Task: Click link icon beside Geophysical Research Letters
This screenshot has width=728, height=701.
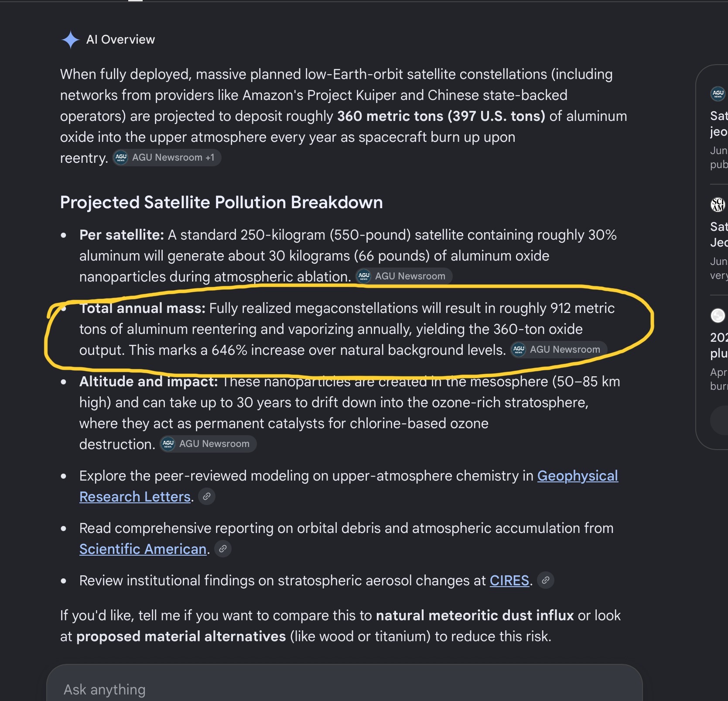Action: click(x=207, y=496)
